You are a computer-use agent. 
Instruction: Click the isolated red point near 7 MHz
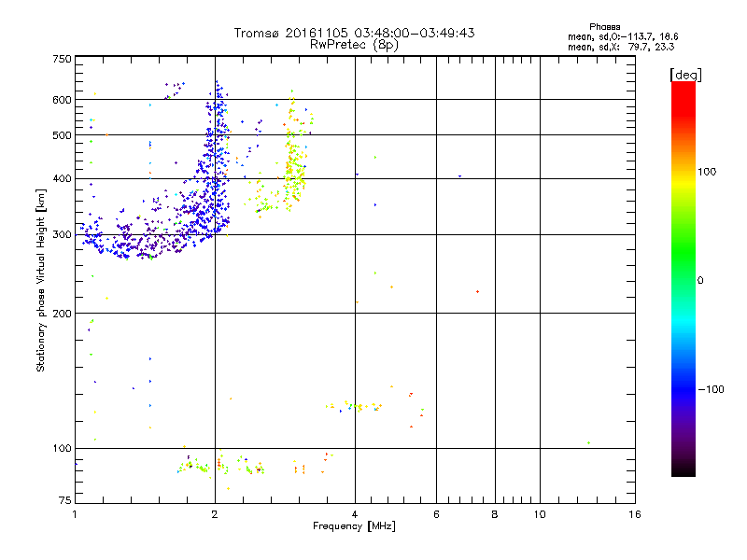[x=477, y=291]
